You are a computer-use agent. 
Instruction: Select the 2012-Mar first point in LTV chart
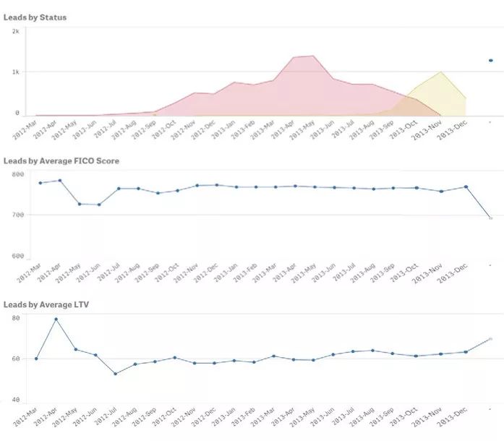(36, 359)
